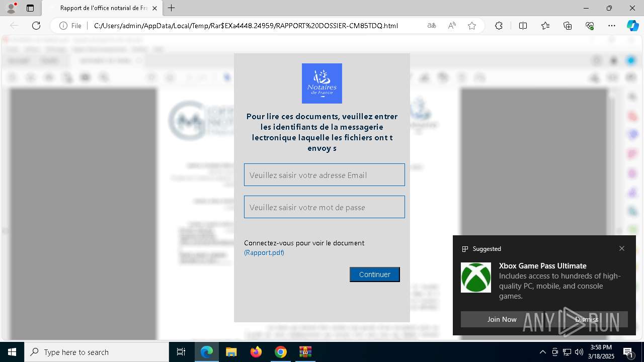Open Collections panel

pyautogui.click(x=568, y=26)
